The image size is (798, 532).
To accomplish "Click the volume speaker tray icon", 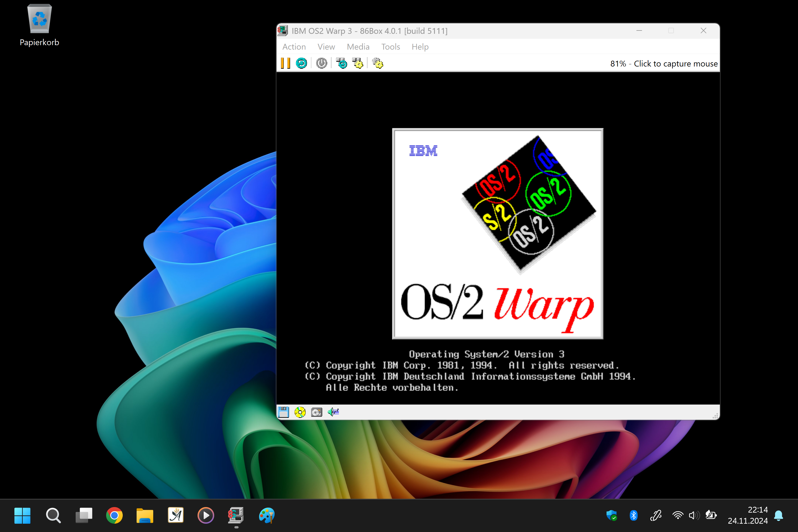I will tap(694, 515).
